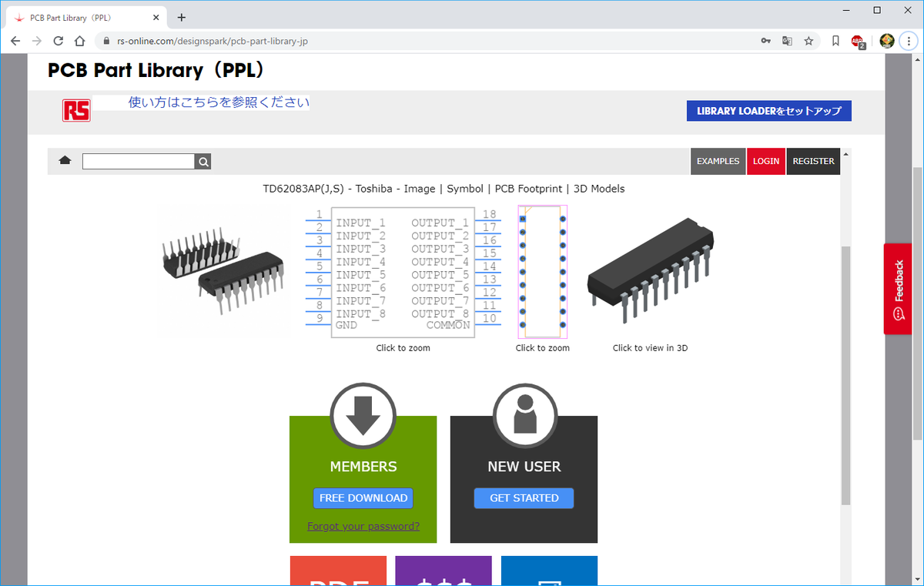Viewport: 924px width, 586px height.
Task: Open the red Feedback side tab
Action: 898,289
